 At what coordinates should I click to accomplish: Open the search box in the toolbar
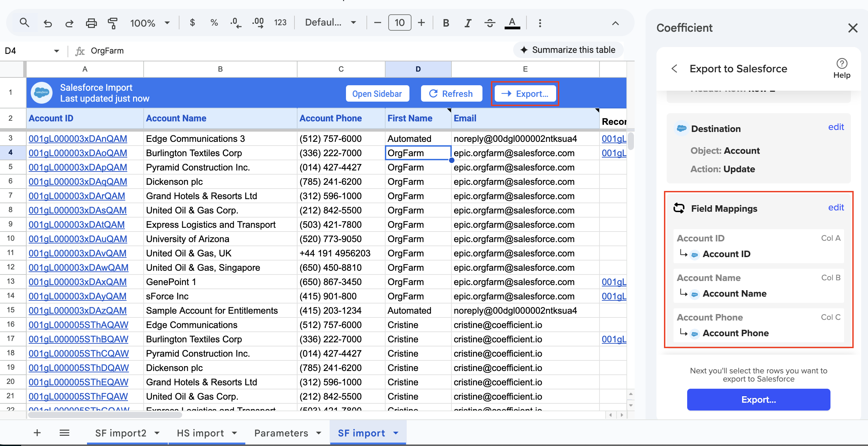24,23
